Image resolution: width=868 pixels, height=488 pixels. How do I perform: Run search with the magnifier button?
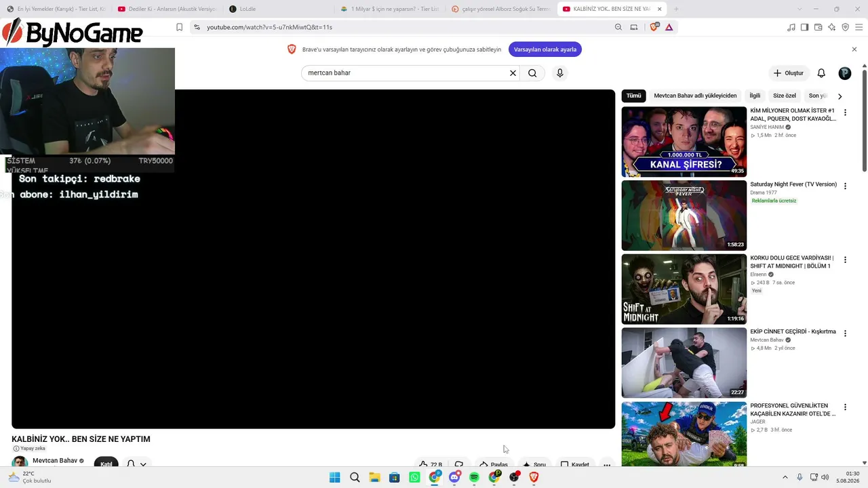tap(532, 73)
